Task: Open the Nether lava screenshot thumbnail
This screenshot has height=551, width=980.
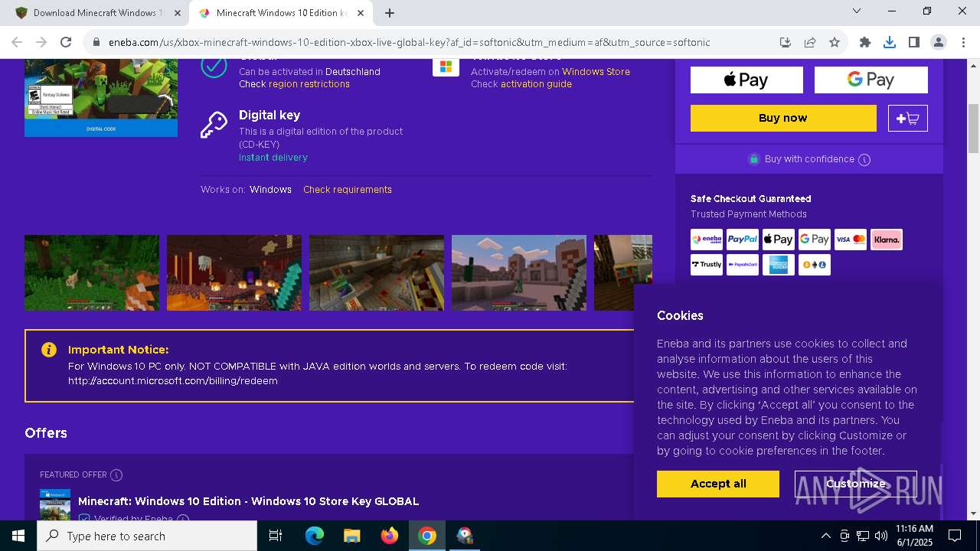Action: (x=234, y=272)
